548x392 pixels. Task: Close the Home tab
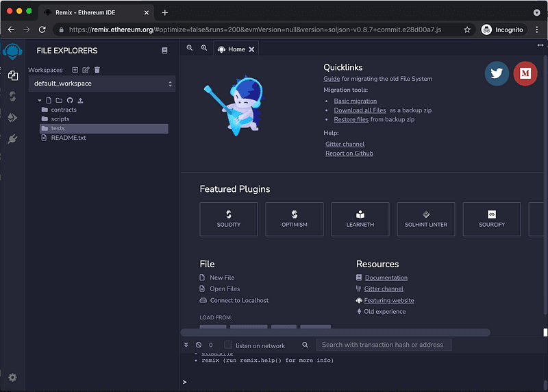[x=251, y=49]
